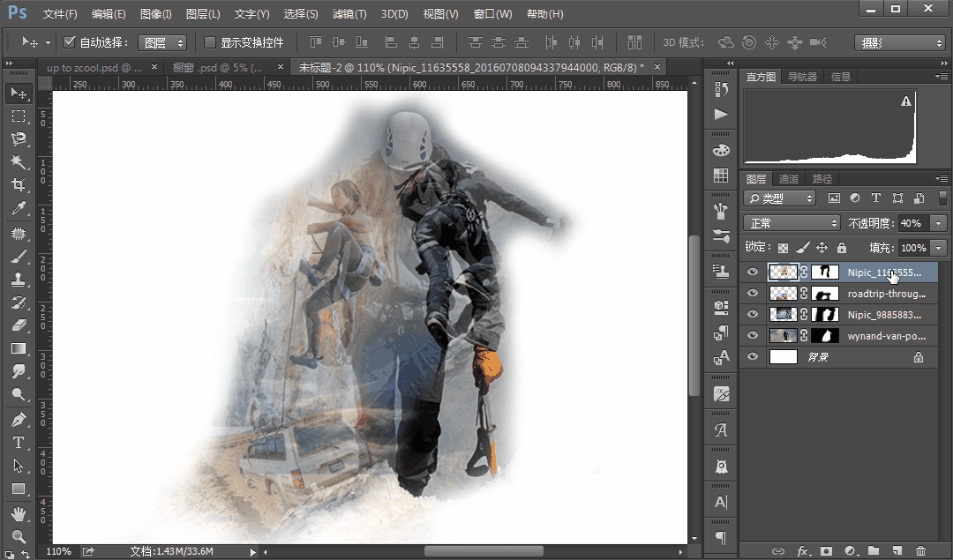Click the 110% zoom field
The height and width of the screenshot is (560, 953).
pyautogui.click(x=59, y=551)
